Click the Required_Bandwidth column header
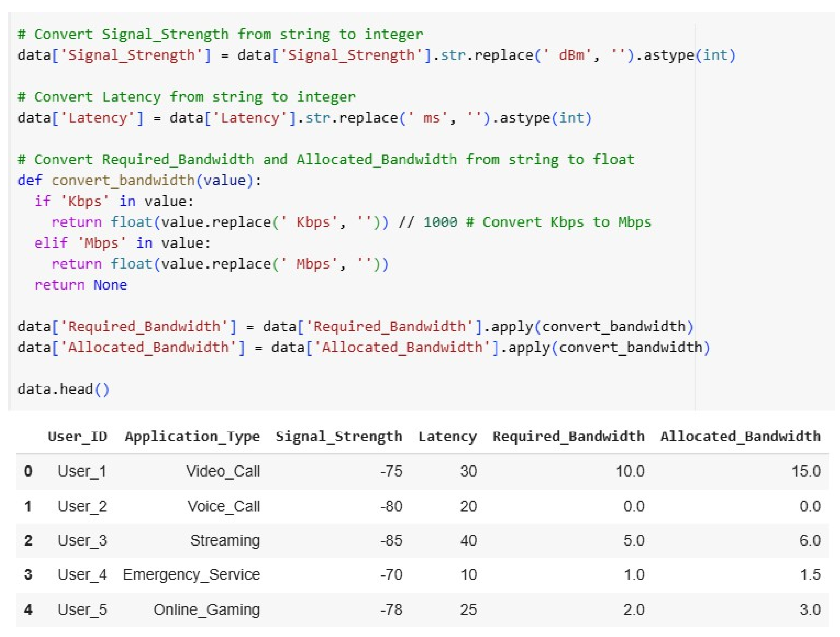This screenshot has width=840, height=637. point(569,436)
